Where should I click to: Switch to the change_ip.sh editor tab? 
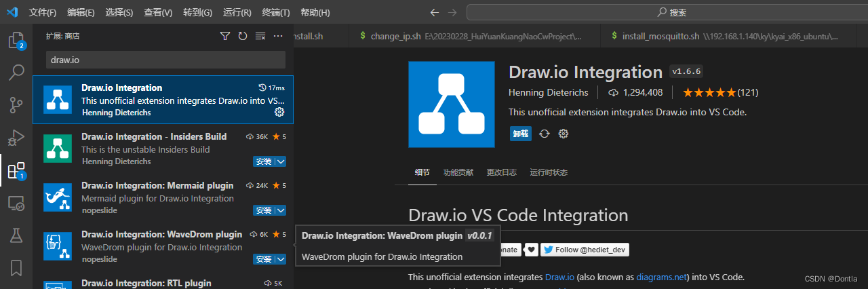click(474, 36)
